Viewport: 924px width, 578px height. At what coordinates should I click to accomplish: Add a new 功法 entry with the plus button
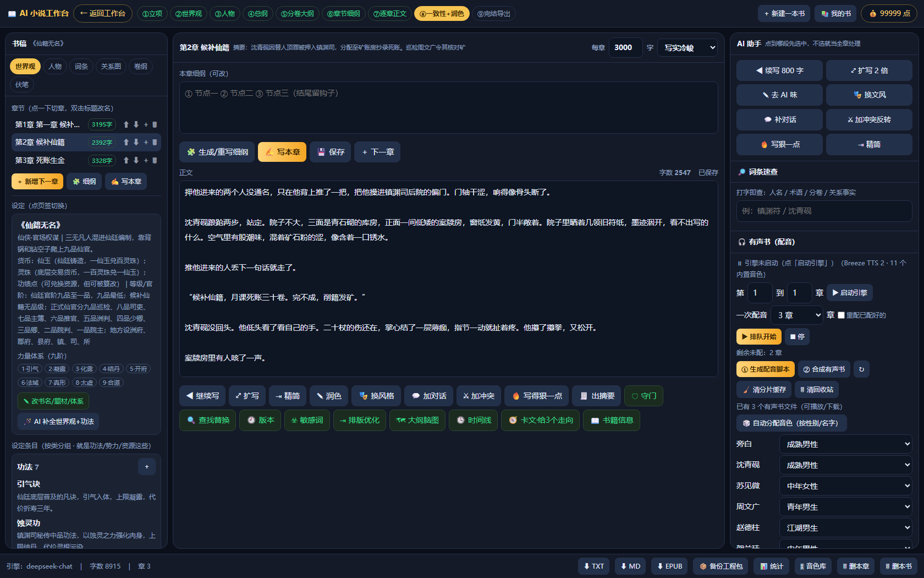pyautogui.click(x=147, y=467)
